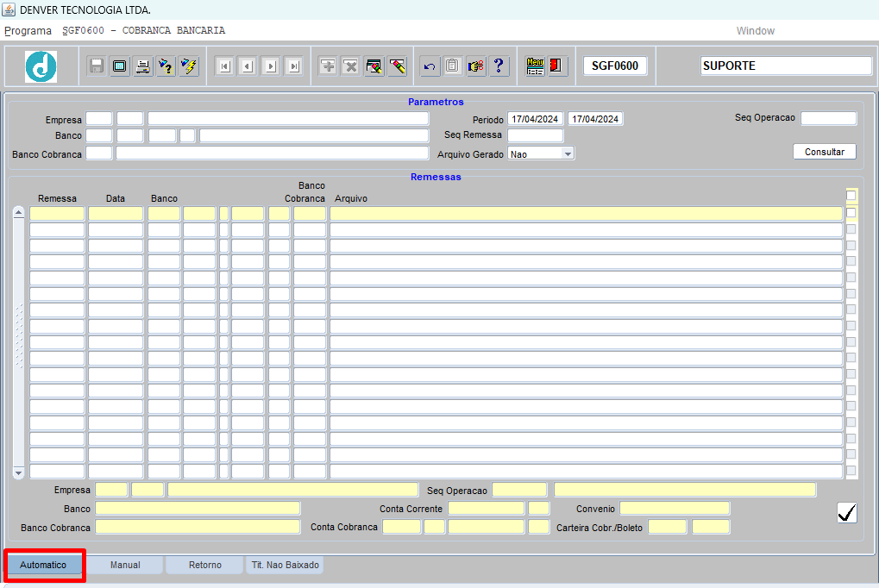This screenshot has width=879, height=588.
Task: Click the clear screen monitor icon
Action: [119, 66]
